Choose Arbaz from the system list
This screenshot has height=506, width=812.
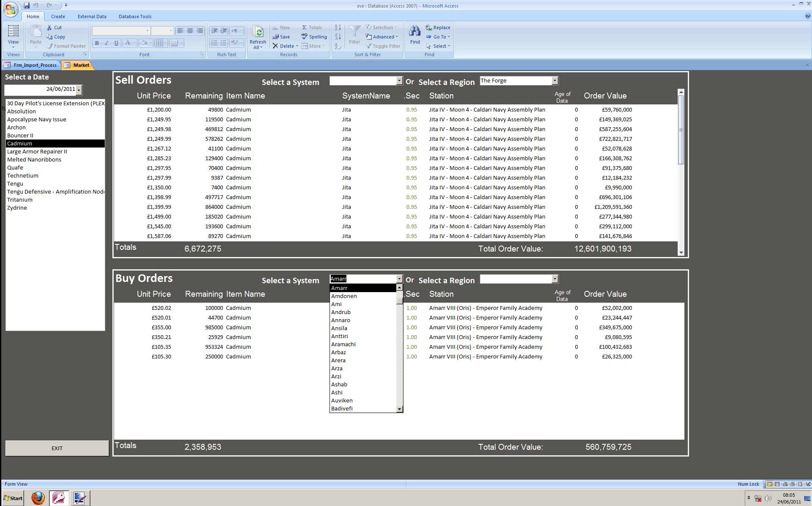338,352
